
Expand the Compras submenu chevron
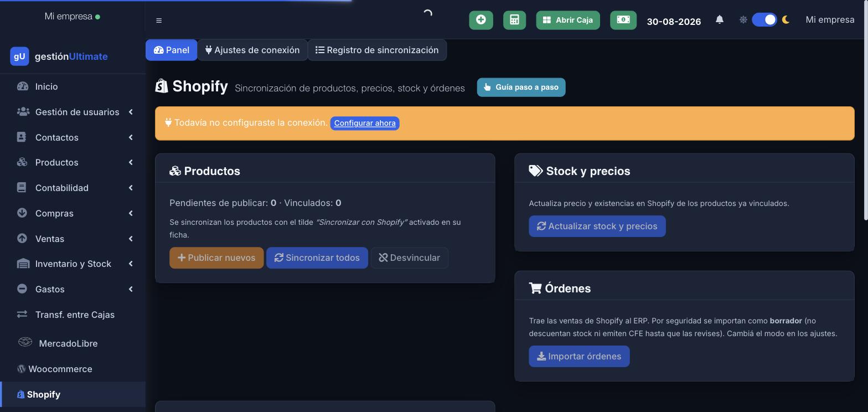click(x=131, y=213)
